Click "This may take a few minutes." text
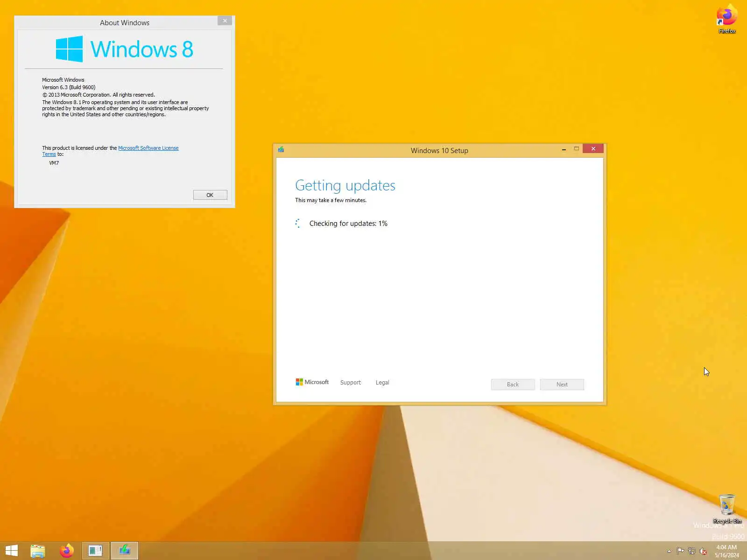 pyautogui.click(x=331, y=200)
